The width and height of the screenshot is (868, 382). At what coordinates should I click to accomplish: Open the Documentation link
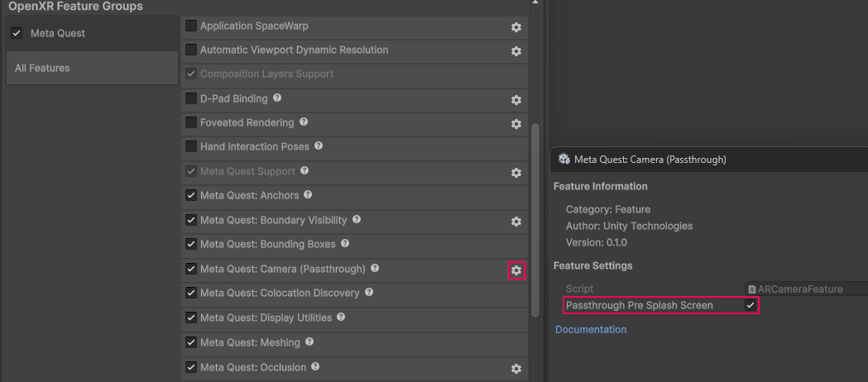590,329
